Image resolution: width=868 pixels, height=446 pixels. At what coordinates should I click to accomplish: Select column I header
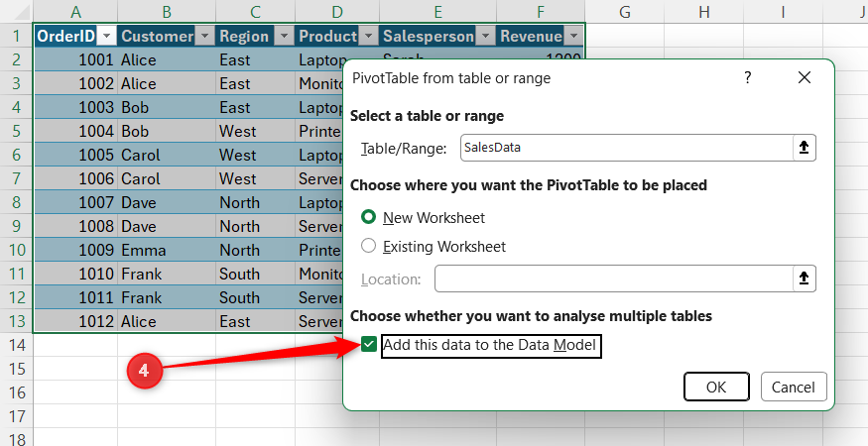point(784,11)
